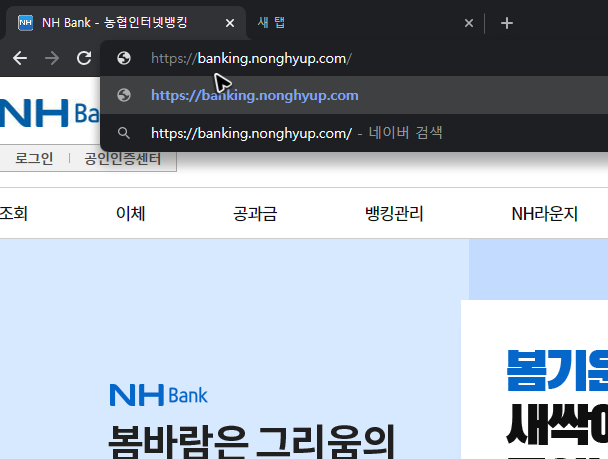Screen dimensions: 608x459
Task: Click the NH favicon on the first tab
Action: click(x=26, y=23)
